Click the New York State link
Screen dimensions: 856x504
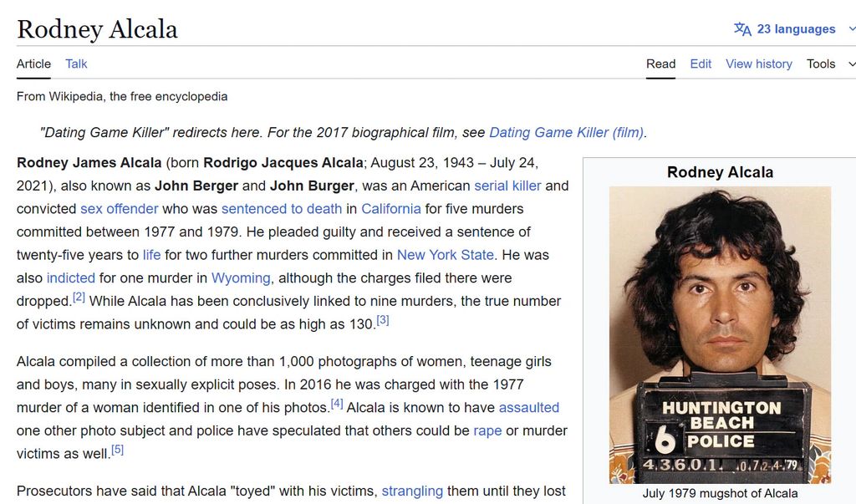point(445,255)
